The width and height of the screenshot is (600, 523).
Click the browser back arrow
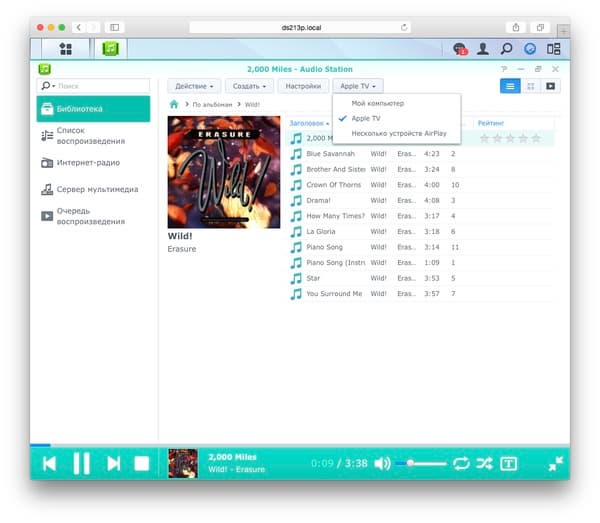pos(79,27)
